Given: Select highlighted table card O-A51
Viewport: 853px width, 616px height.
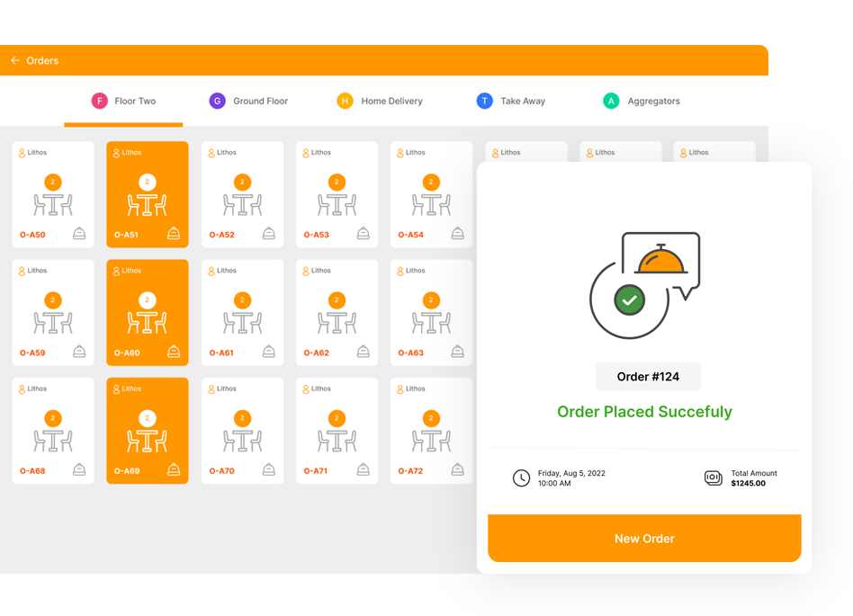Looking at the screenshot, I should (148, 194).
